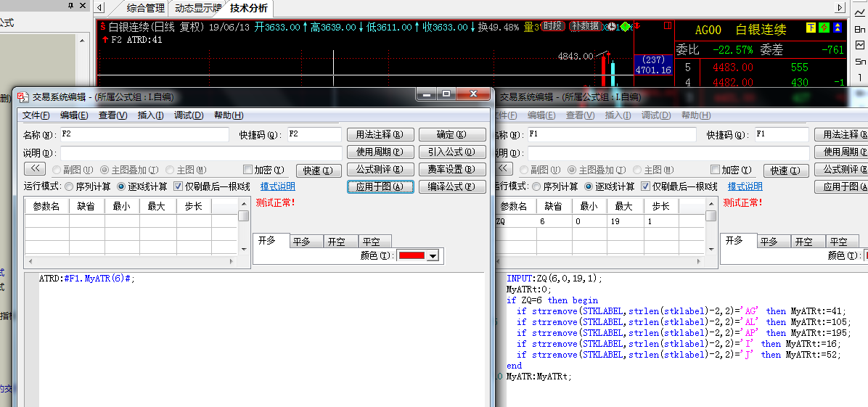Open 查看(V) menu in F2 editor
868x407 pixels.
[x=113, y=115]
